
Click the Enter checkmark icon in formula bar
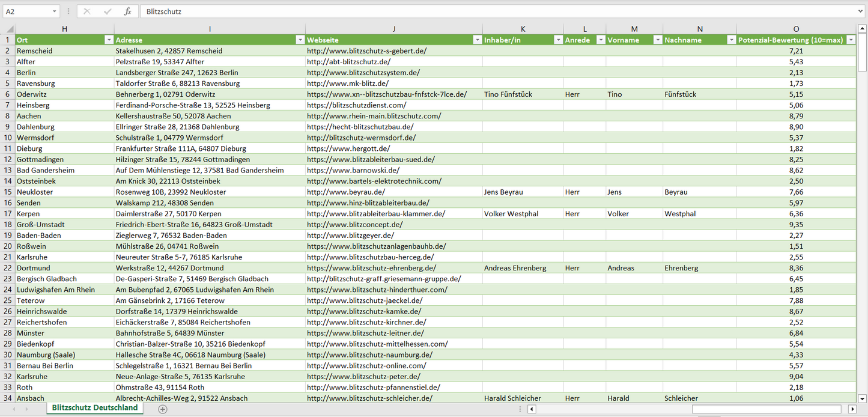pos(108,11)
